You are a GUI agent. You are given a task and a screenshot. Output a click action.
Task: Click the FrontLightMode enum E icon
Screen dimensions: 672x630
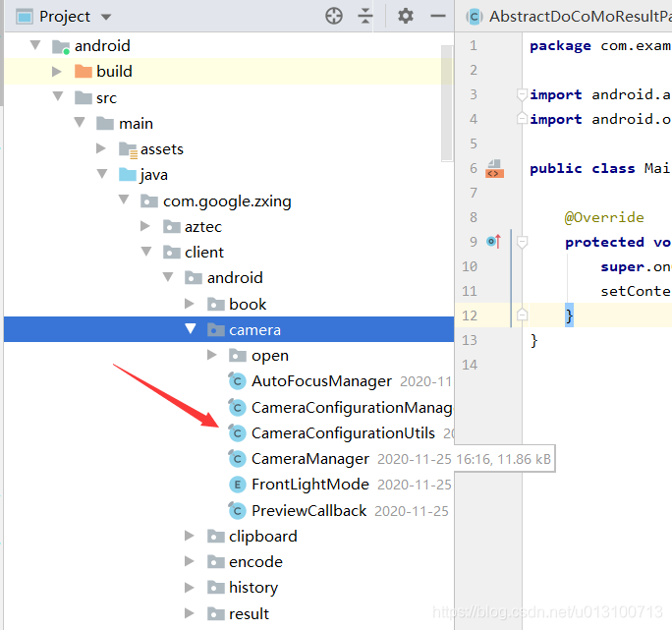pyautogui.click(x=238, y=485)
